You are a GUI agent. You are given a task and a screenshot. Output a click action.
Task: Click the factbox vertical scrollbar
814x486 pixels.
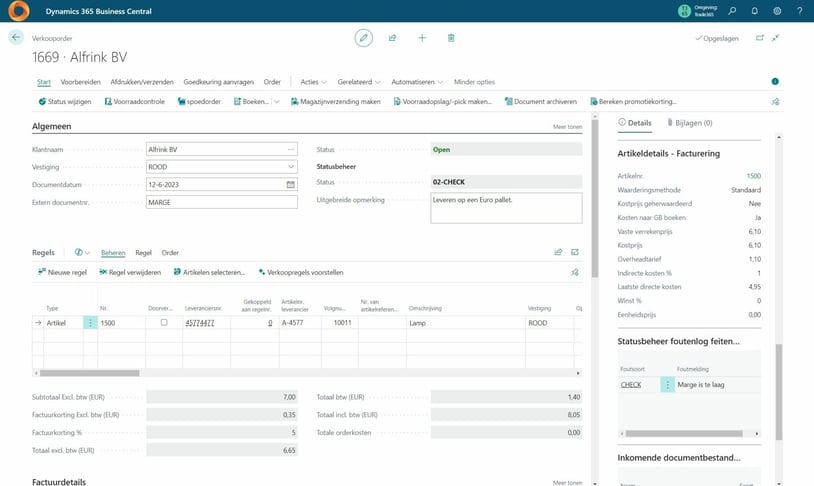click(779, 392)
